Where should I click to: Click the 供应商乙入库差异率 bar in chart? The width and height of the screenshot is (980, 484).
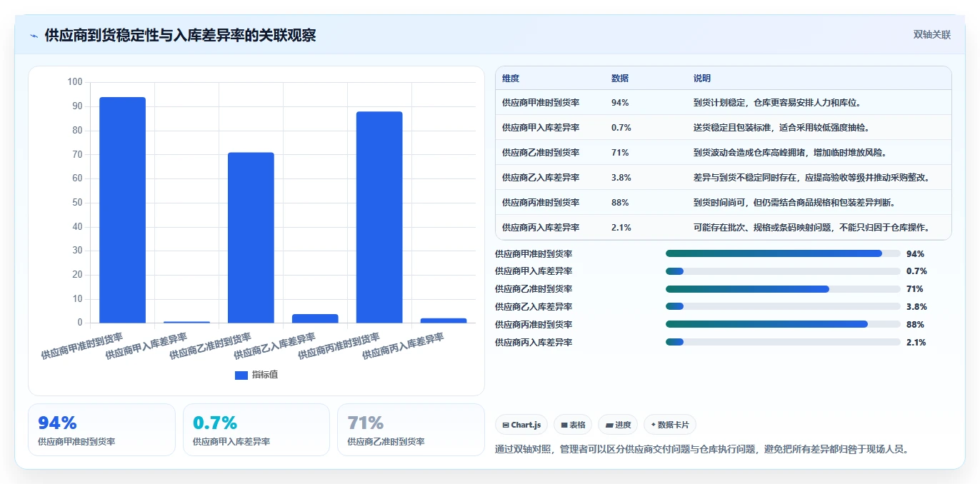315,318
